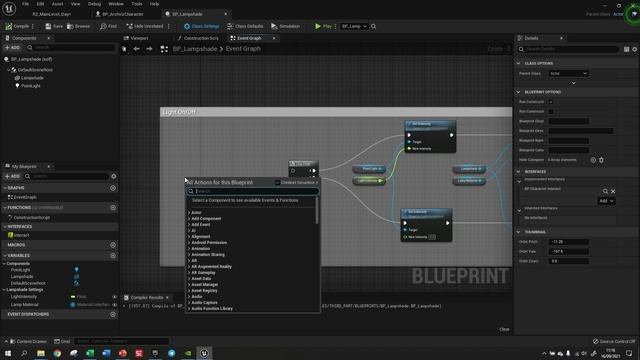Click Add button in Components panel
This screenshot has width=640, height=360.
pos(12,48)
